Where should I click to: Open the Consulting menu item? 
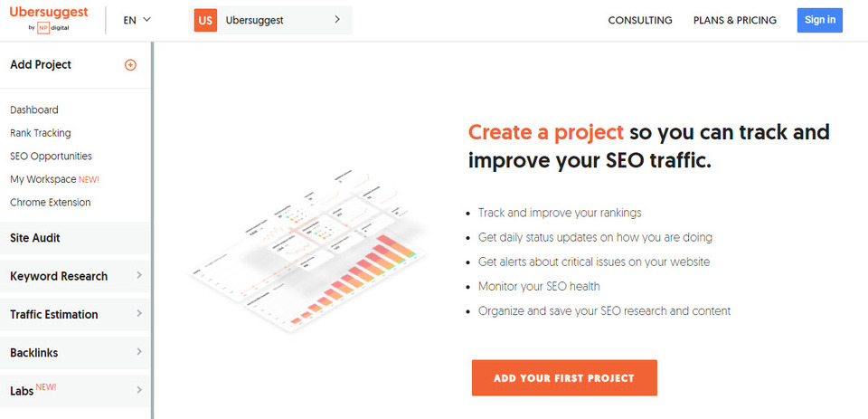[640, 20]
